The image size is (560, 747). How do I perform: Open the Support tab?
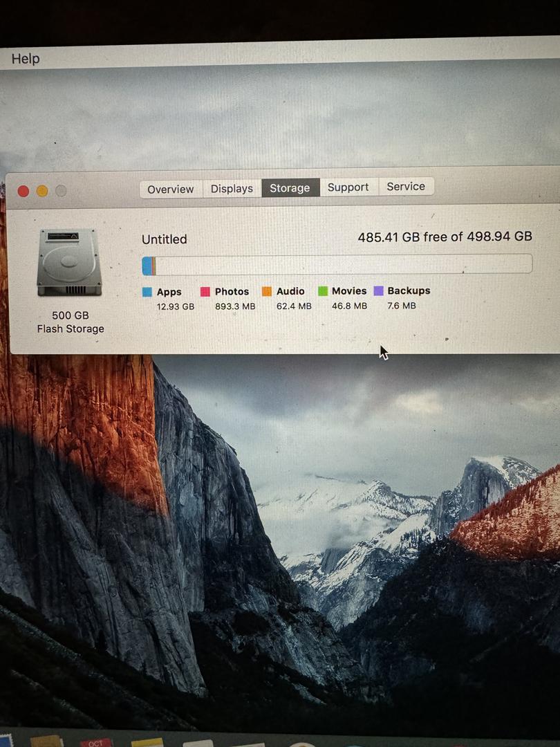click(x=348, y=187)
